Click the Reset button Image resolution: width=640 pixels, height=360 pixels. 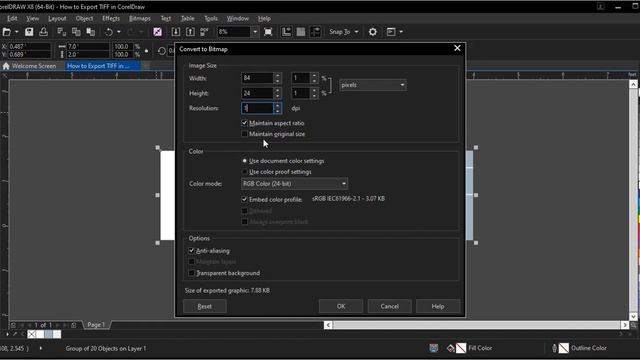point(204,306)
